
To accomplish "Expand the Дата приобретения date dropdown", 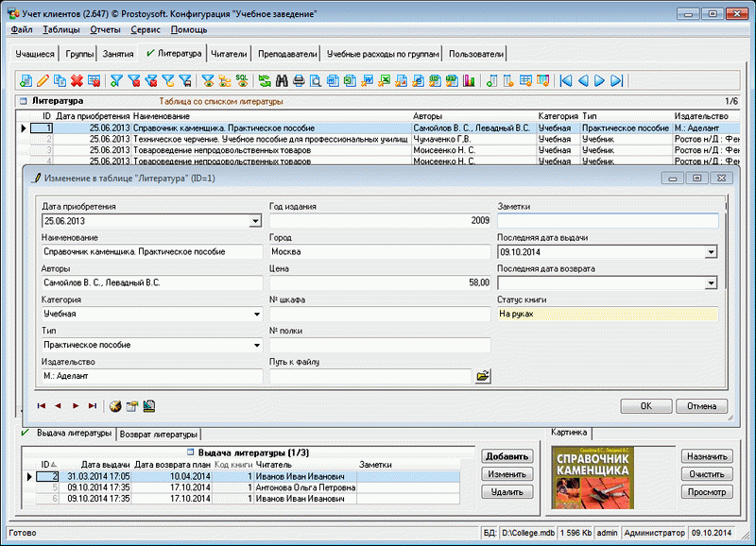I will pyautogui.click(x=255, y=221).
